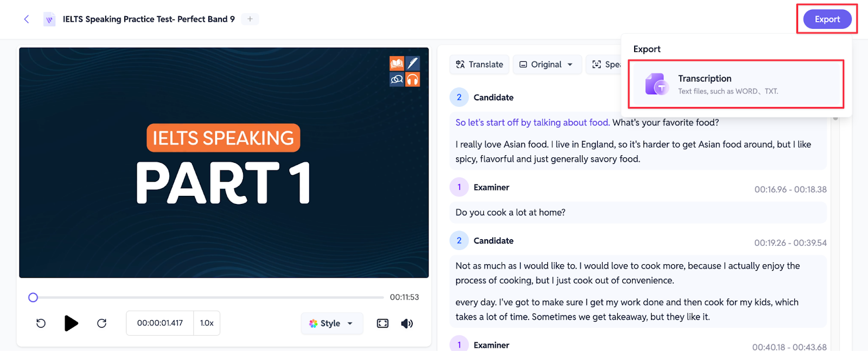Mute the video volume
The image size is (868, 351).
407,323
